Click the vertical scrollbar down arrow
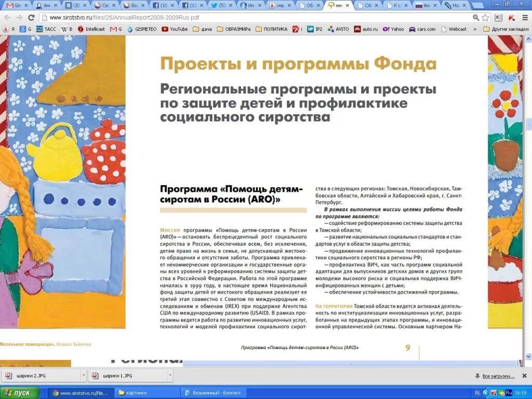The height and width of the screenshot is (399, 532). pos(528,356)
